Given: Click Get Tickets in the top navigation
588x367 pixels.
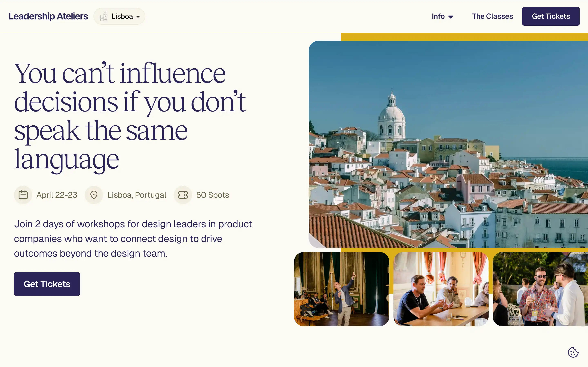Looking at the screenshot, I should click(551, 16).
